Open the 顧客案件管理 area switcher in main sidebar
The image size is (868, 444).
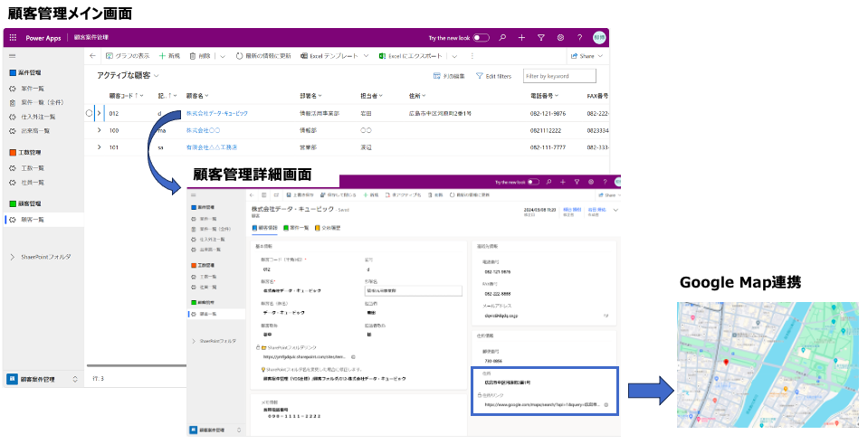tap(43, 379)
